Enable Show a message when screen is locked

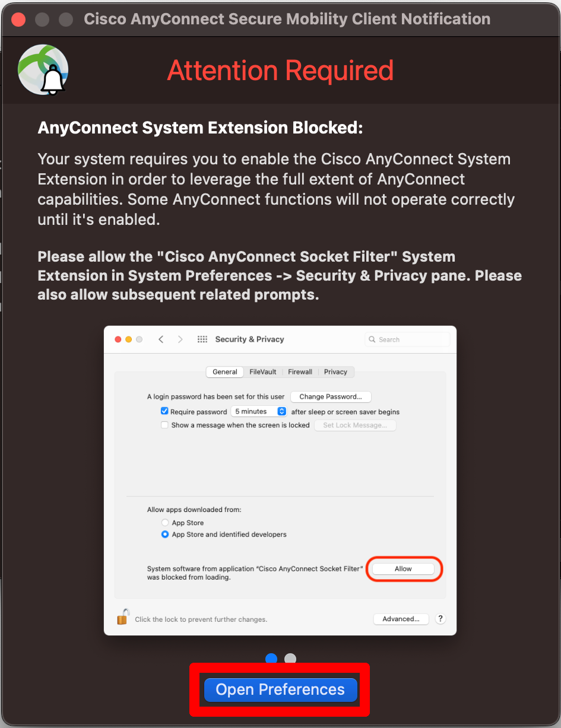pos(164,425)
